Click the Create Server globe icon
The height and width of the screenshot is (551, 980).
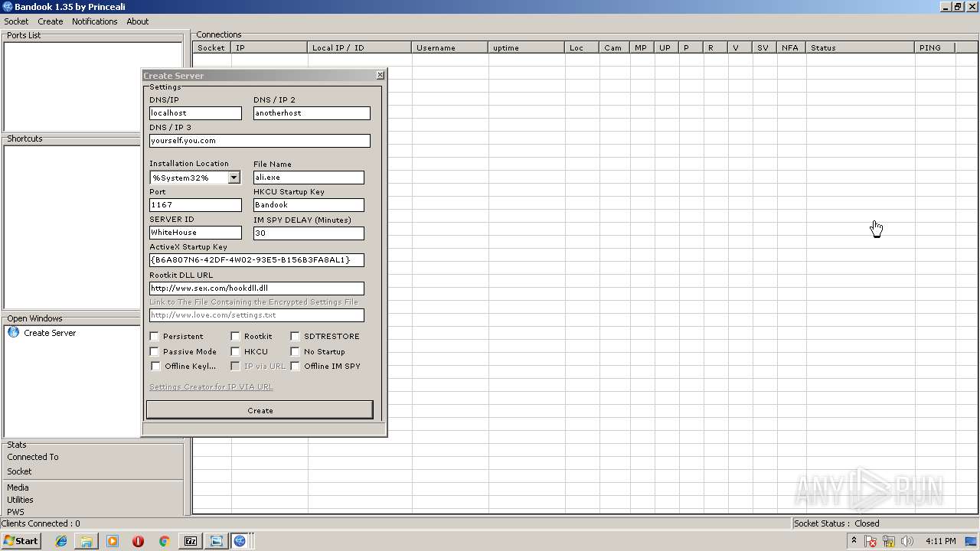pyautogui.click(x=13, y=332)
